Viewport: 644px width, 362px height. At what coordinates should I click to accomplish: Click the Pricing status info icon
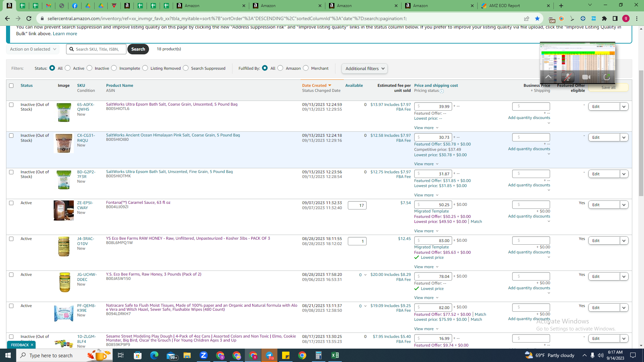point(442,91)
